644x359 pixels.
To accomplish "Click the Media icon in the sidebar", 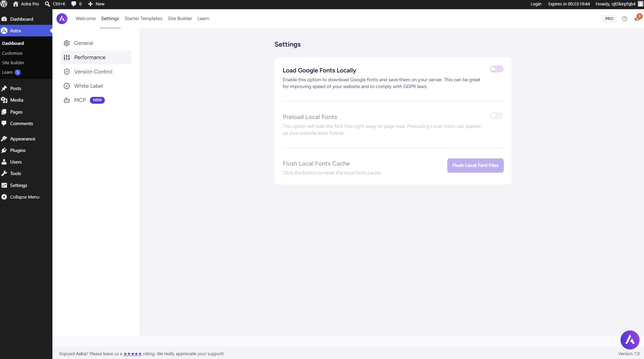I will pos(4,100).
